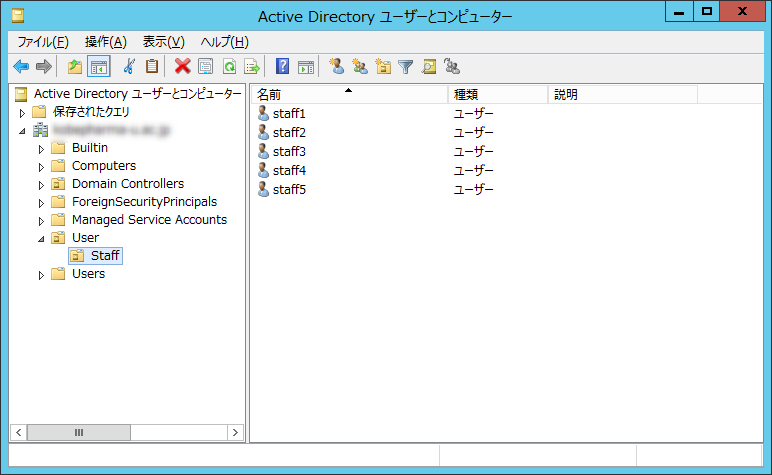The width and height of the screenshot is (772, 475).
Task: Toggle the action pane icon
Action: pyautogui.click(x=306, y=66)
